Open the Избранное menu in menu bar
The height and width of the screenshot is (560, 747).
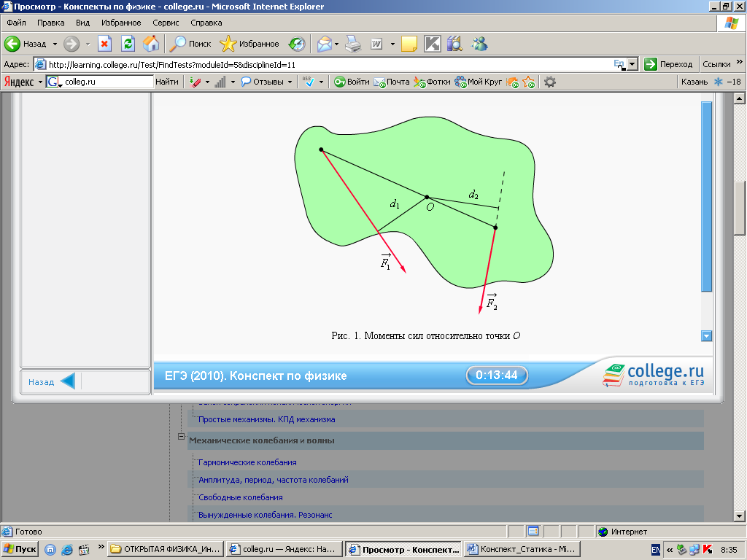click(x=121, y=23)
